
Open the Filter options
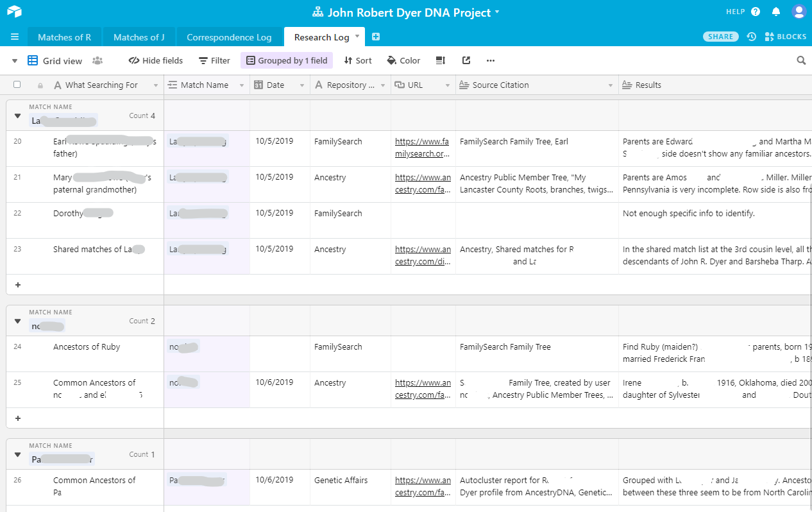214,60
